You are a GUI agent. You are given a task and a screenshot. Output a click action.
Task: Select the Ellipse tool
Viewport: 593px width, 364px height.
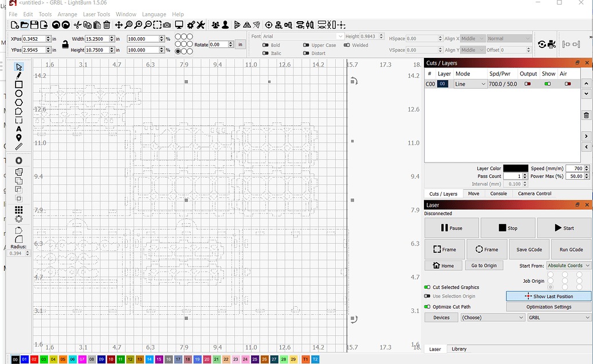(x=18, y=93)
